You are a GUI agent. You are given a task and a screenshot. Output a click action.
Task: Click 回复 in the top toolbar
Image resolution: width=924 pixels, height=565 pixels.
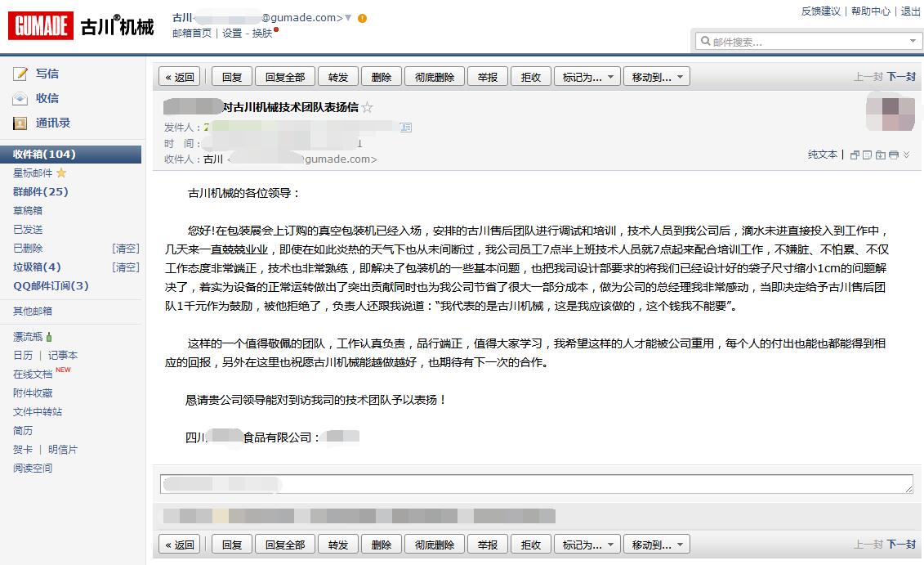coord(232,77)
